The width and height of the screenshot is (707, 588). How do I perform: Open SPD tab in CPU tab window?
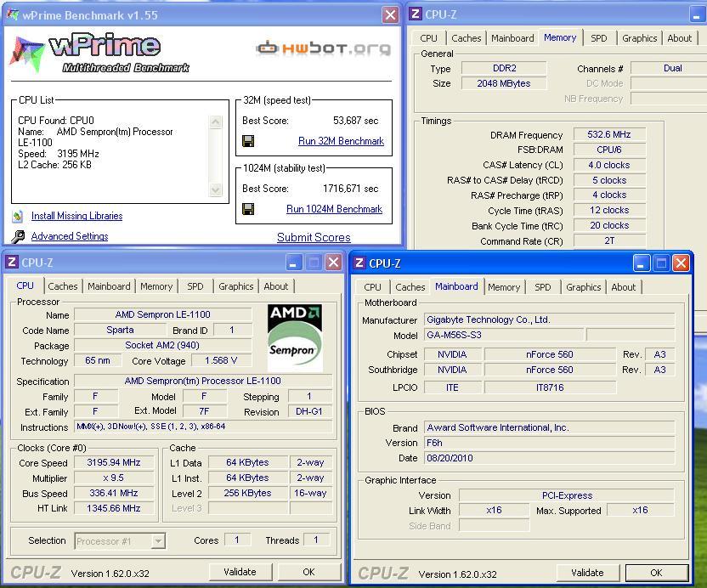point(195,286)
